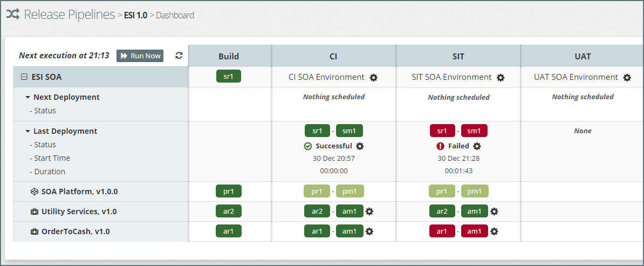Click gear beside SIT OrderToCash ar1-am1

click(494, 231)
